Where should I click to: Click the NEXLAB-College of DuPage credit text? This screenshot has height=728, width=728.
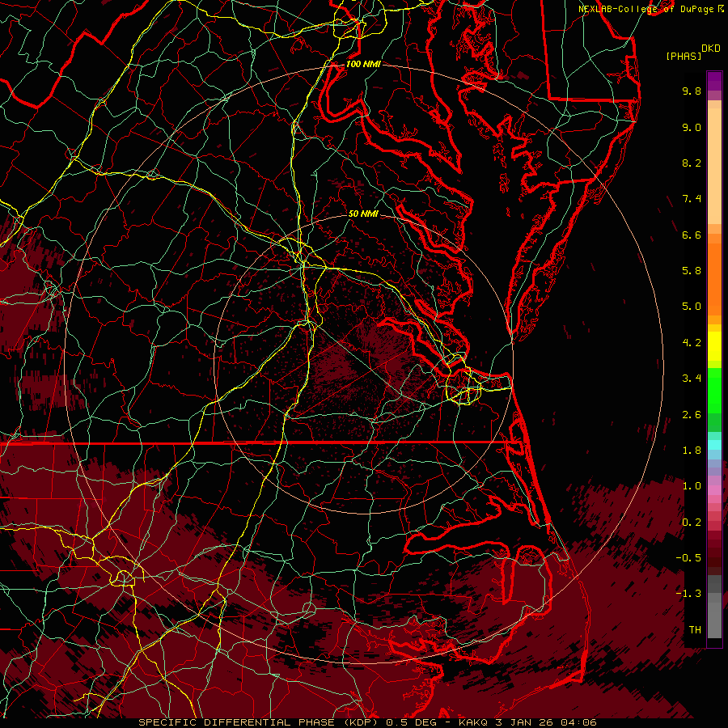[x=645, y=9]
